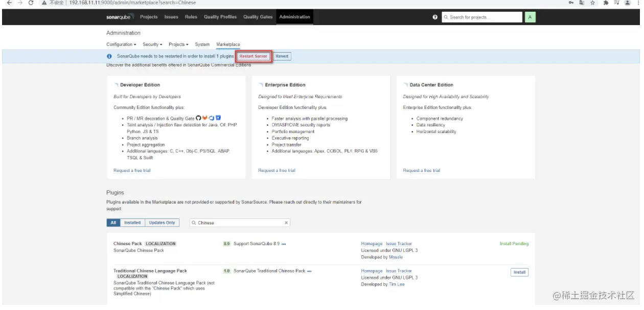
Task: Request a free trial for Developer Edition
Action: coord(132,170)
